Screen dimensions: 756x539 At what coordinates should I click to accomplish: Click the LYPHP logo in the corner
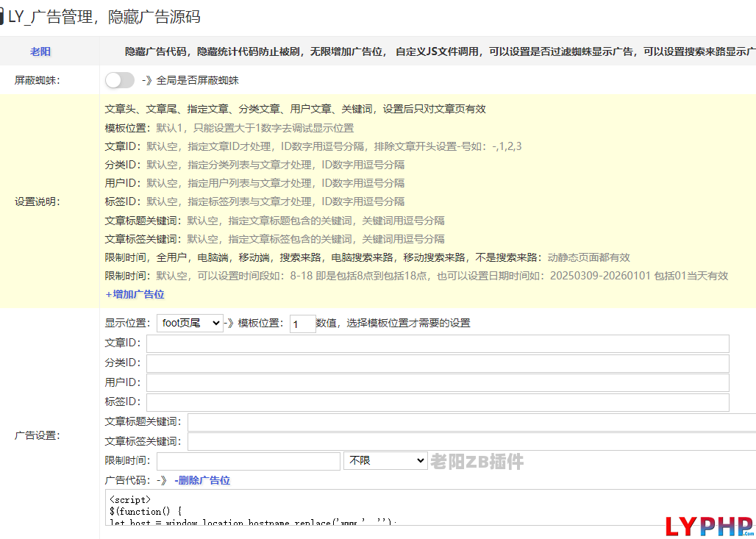(x=709, y=525)
